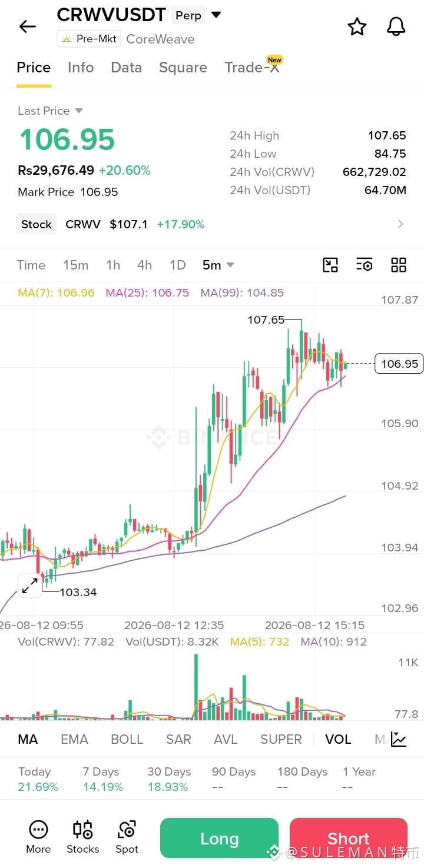Tap the volume MA(10): 912 legend
The image size is (424, 868).
coord(333,641)
